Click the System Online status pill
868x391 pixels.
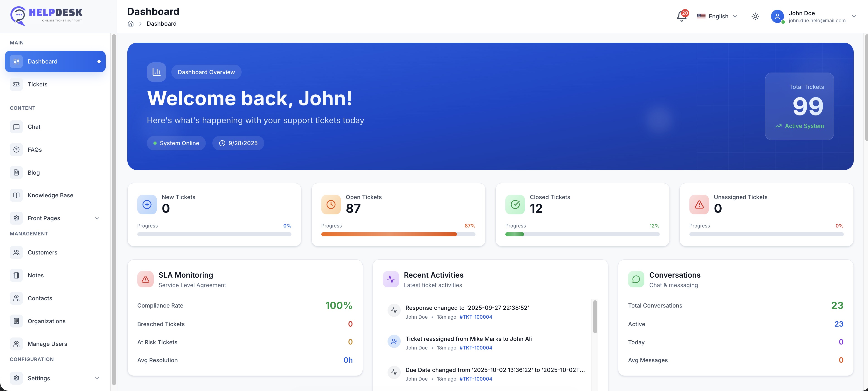tap(176, 143)
